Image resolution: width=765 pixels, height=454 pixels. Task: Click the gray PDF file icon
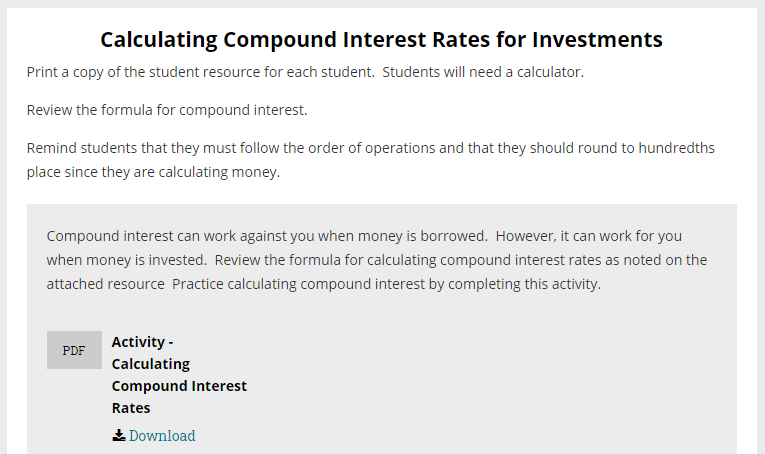(x=74, y=350)
